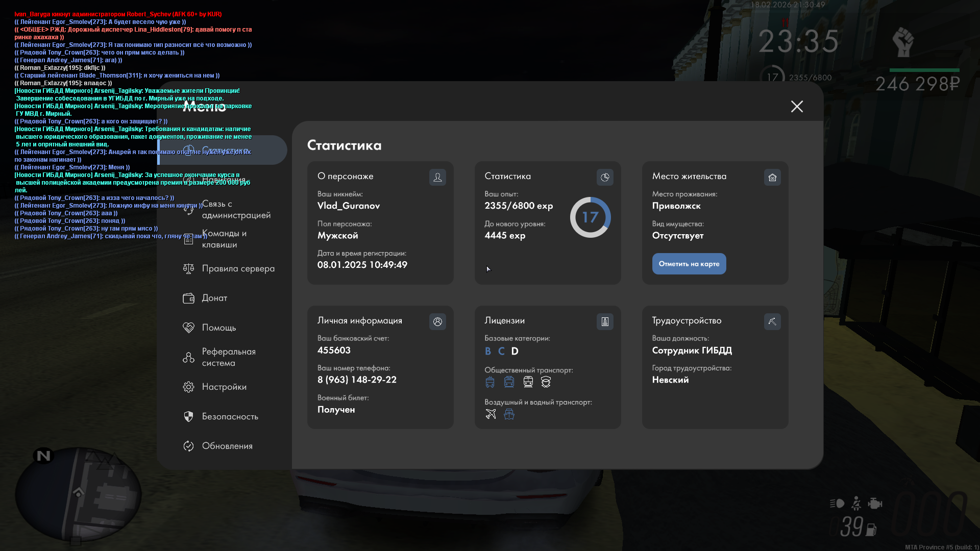Image resolution: width=980 pixels, height=551 pixels.
Task: Click the user circle icon in Личная информация card
Action: pos(437,322)
